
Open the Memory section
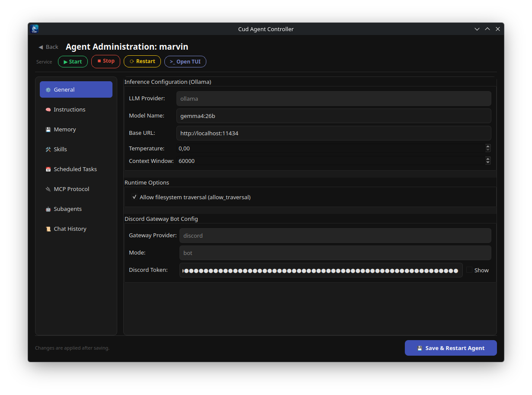[76, 129]
